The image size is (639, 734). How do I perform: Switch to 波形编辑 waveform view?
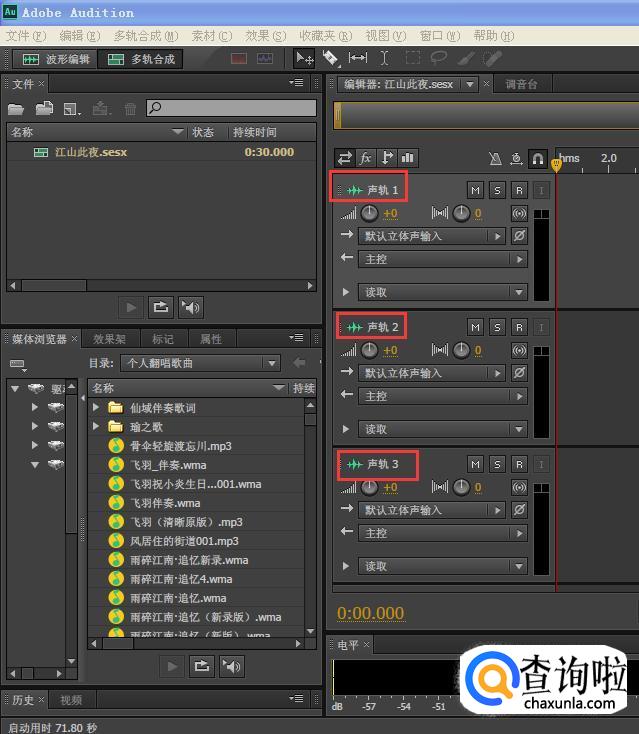(x=55, y=59)
